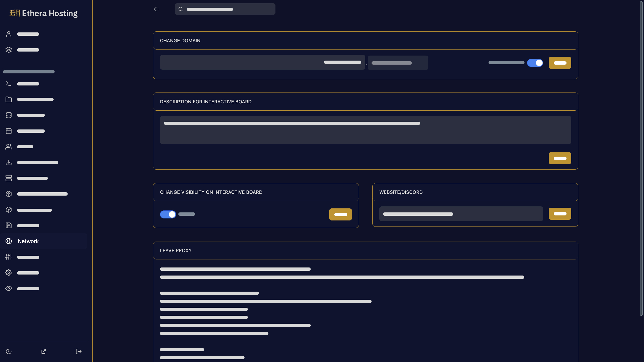644x362 pixels.
Task: Open the file manager folder icon
Action: (9, 99)
